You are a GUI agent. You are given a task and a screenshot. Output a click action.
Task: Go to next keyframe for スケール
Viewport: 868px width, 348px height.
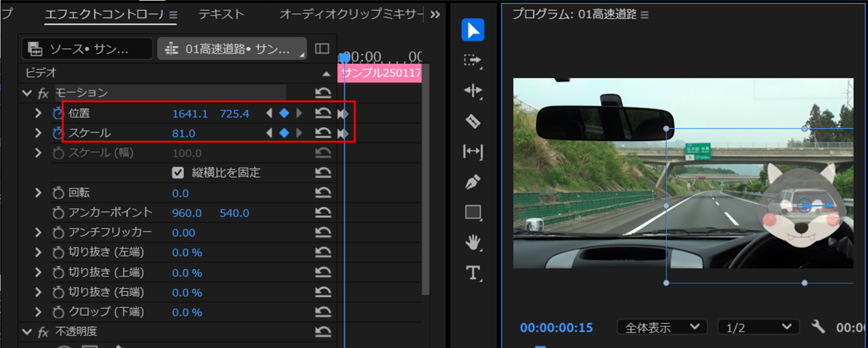299,133
